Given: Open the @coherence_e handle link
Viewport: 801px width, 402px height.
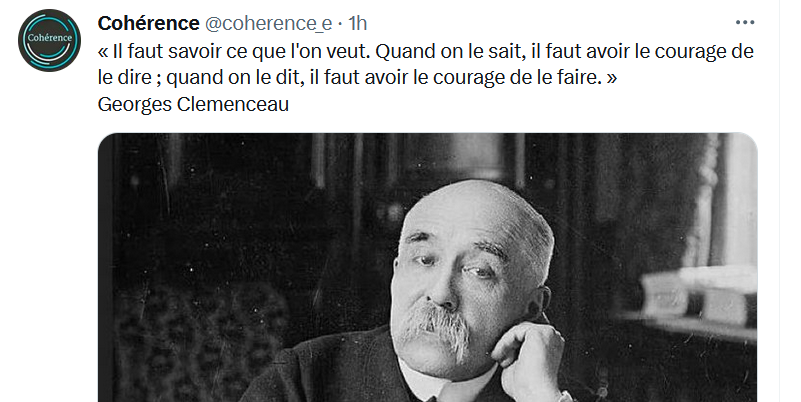Looking at the screenshot, I should [x=269, y=23].
